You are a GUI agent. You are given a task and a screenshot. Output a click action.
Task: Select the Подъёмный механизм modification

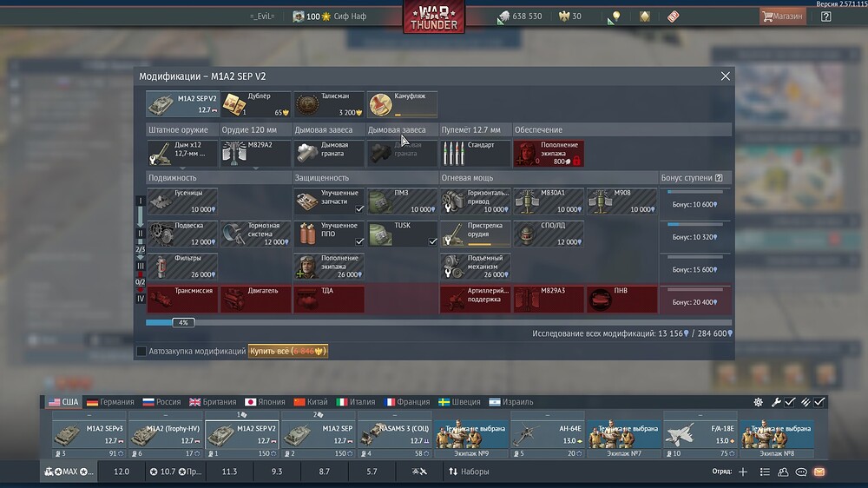[475, 267]
